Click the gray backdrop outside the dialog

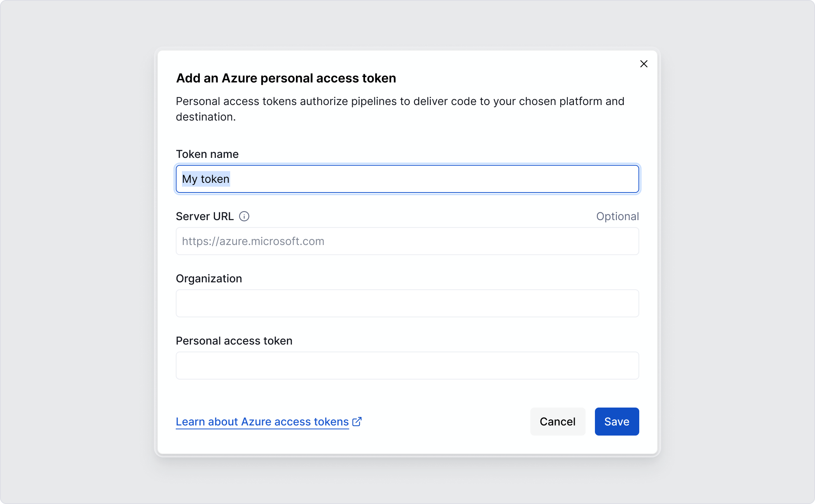[78, 252]
